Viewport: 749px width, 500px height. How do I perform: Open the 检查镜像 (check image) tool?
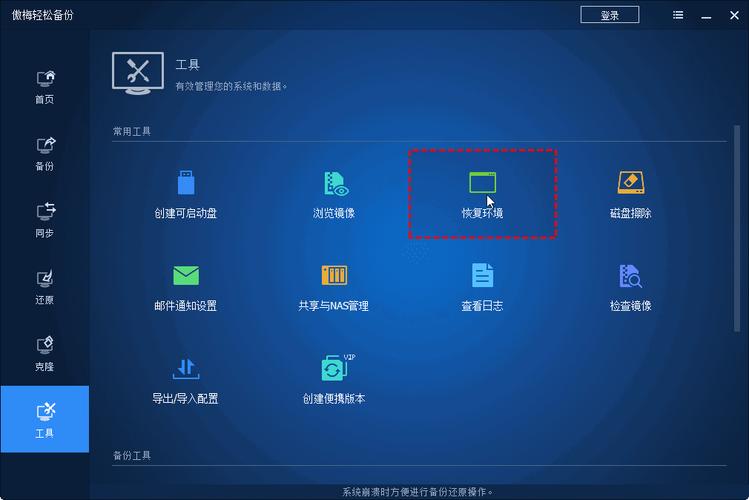[x=630, y=287]
